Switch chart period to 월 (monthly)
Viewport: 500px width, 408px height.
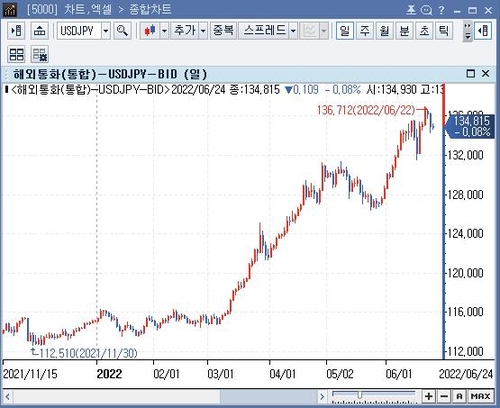[x=384, y=31]
